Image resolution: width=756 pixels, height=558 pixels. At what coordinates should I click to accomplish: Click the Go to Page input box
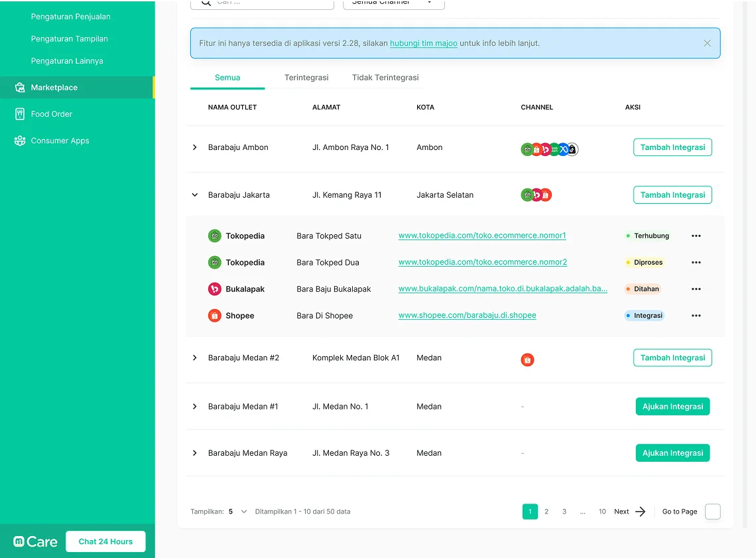point(712,512)
